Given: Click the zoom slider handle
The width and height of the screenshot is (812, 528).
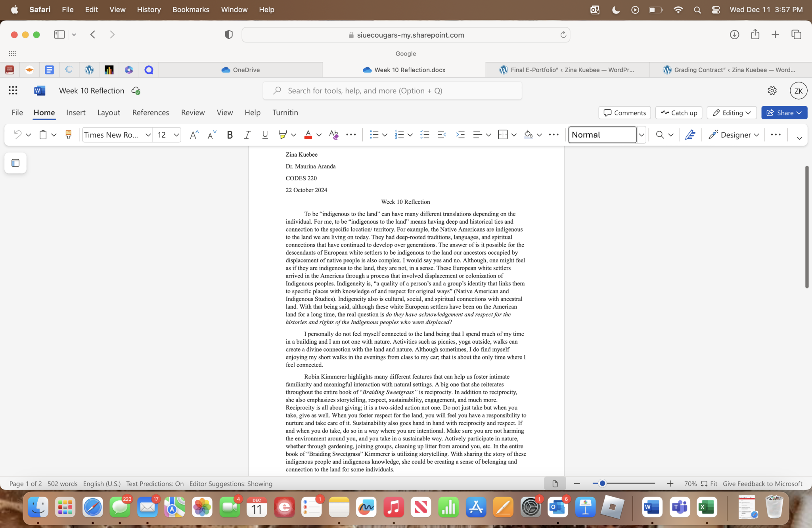Looking at the screenshot, I should pyautogui.click(x=602, y=483).
